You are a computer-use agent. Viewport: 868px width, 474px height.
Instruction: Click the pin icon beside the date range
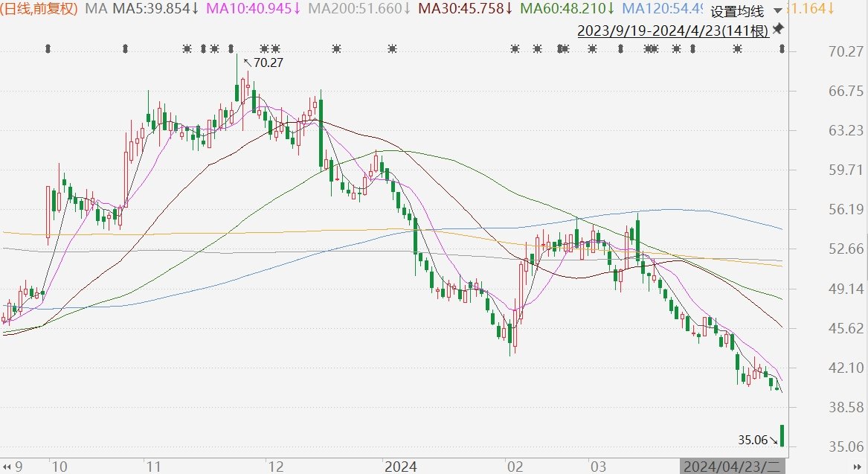778,29
